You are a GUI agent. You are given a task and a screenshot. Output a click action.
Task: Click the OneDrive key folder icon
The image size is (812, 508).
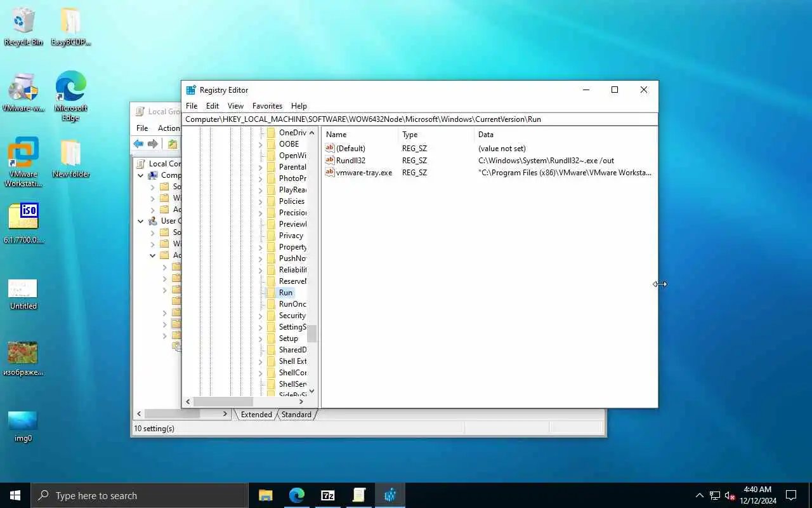[x=271, y=133]
